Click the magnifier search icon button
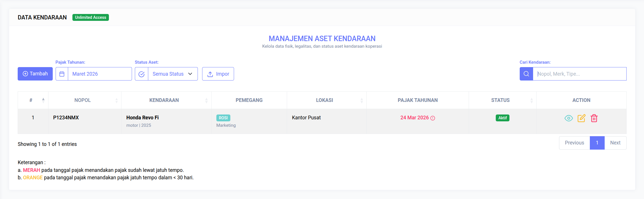 pos(526,74)
